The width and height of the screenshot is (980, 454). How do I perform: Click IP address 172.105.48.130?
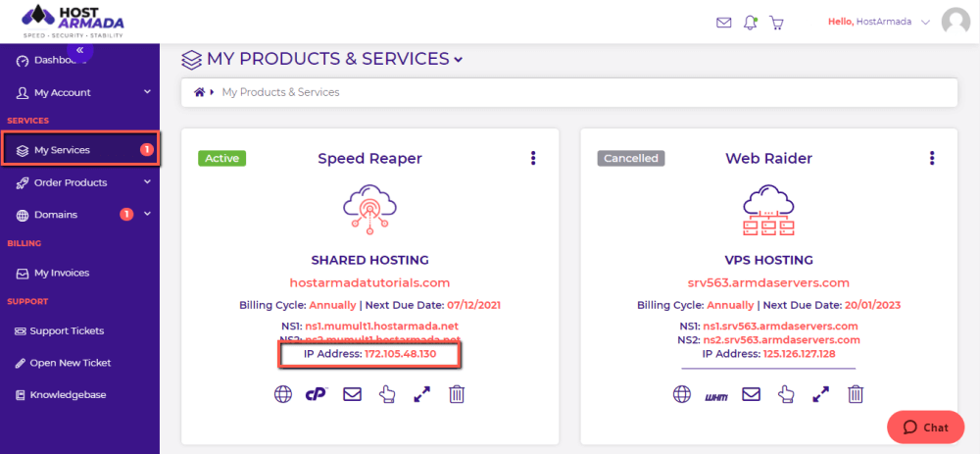point(400,354)
